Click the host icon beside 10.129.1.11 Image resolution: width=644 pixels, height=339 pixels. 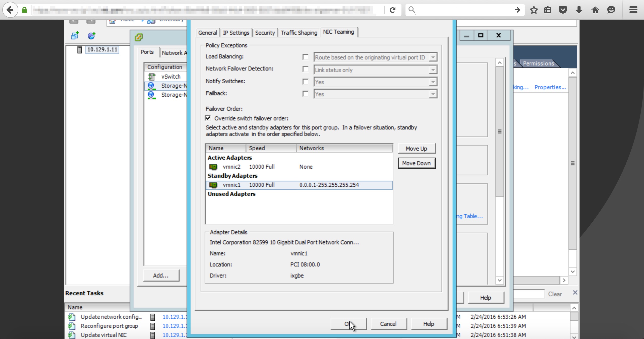pos(80,50)
